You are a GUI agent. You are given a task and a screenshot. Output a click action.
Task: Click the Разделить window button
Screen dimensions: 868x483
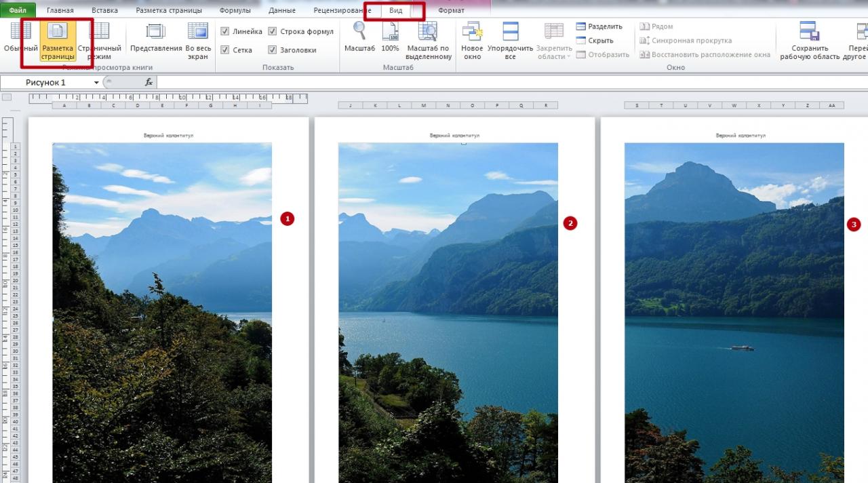coord(599,26)
